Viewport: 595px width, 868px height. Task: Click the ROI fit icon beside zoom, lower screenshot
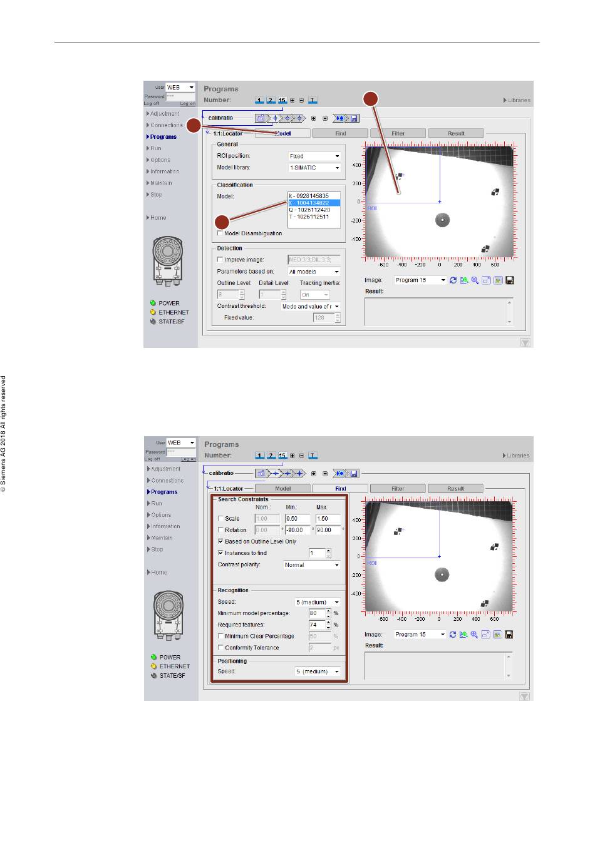pyautogui.click(x=485, y=635)
